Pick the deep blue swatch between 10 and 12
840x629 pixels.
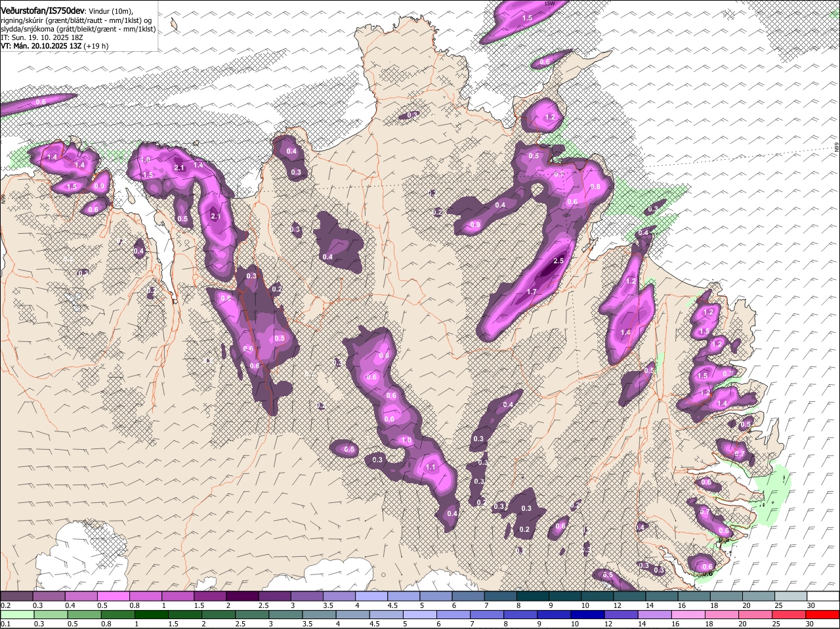589,615
